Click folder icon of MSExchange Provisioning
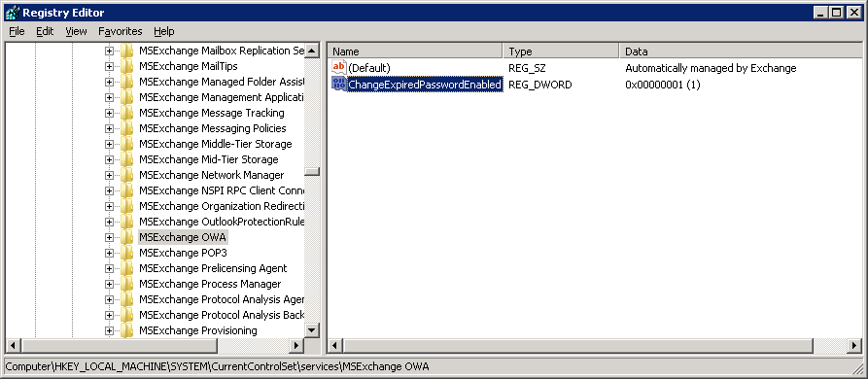Screen dimensions: 868x379 (x=126, y=330)
